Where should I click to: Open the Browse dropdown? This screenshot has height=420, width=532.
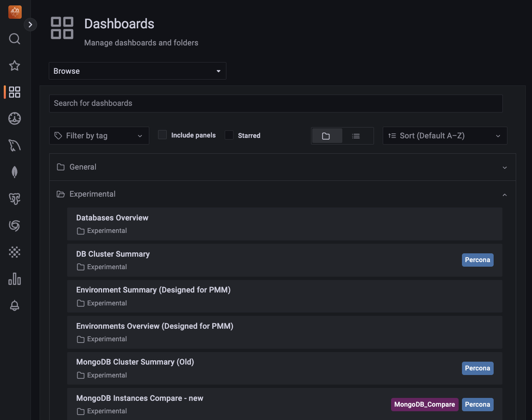137,71
